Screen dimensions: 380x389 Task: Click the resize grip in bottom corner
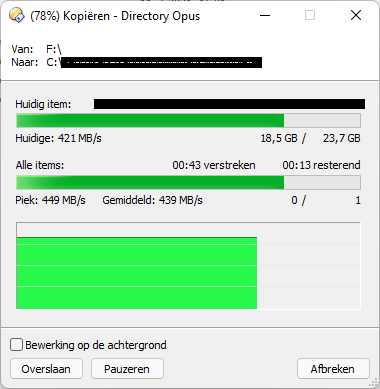point(373,382)
